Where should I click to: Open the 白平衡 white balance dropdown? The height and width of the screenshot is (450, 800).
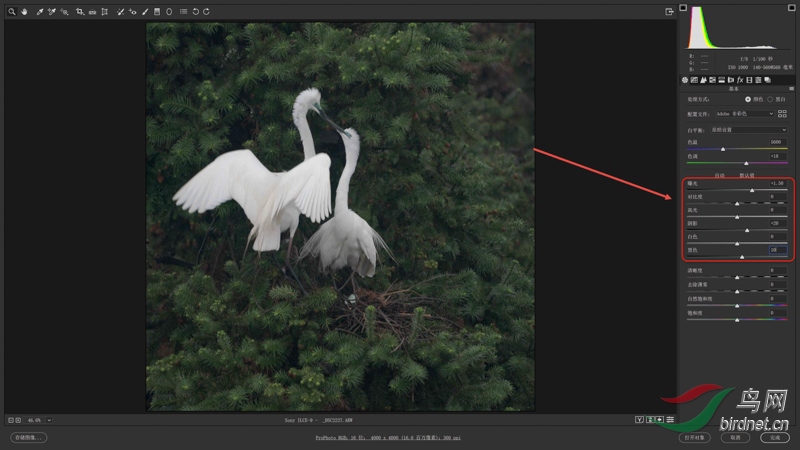click(748, 130)
